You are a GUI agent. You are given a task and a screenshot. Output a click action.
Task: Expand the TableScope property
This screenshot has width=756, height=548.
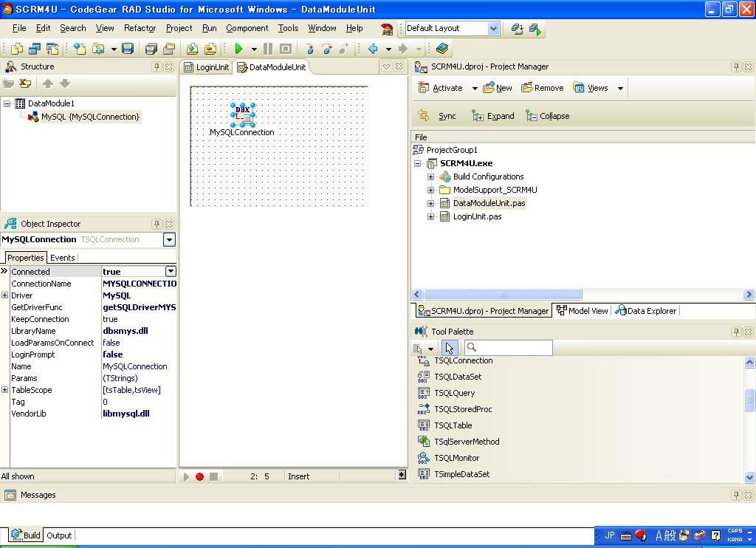coord(5,390)
